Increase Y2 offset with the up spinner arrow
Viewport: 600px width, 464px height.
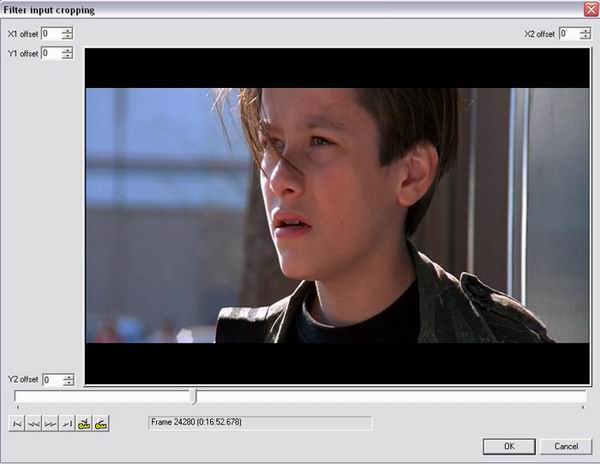pos(68,377)
